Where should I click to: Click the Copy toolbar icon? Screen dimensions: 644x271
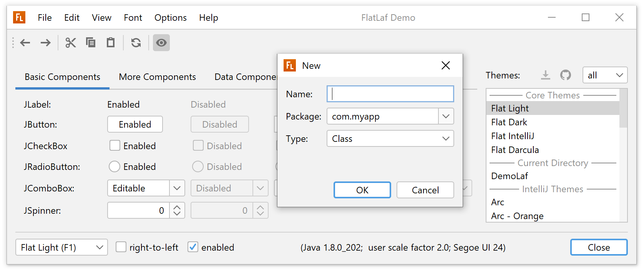click(x=91, y=43)
